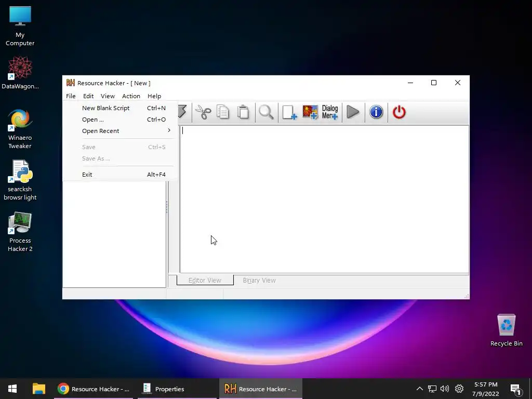
Task: Select the Process Hacker 2 desktop shortcut
Action: point(20,232)
